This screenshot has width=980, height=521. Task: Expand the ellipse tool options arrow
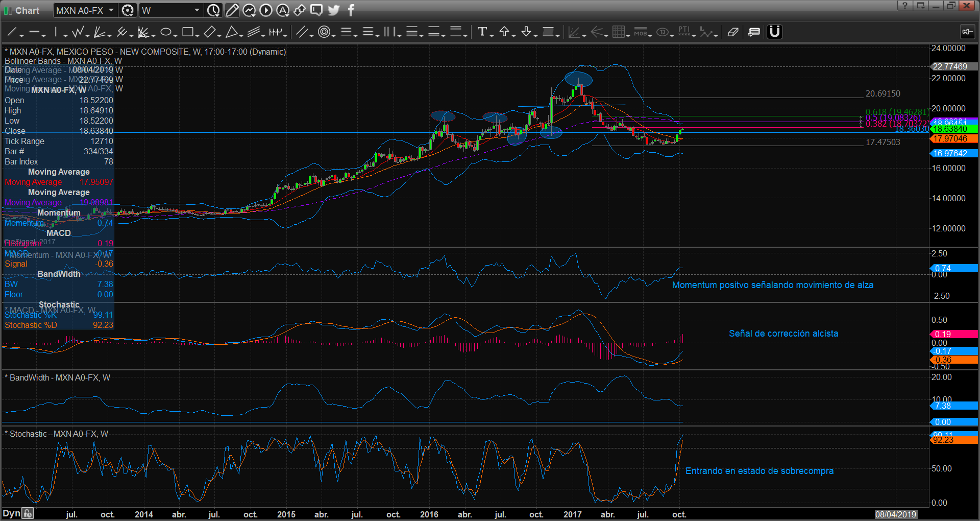(x=176, y=35)
